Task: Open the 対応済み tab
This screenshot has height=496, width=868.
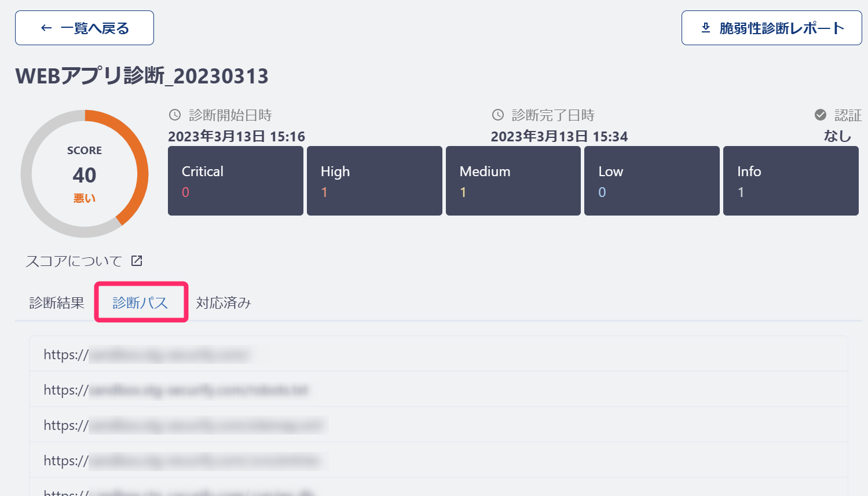Action: point(224,302)
